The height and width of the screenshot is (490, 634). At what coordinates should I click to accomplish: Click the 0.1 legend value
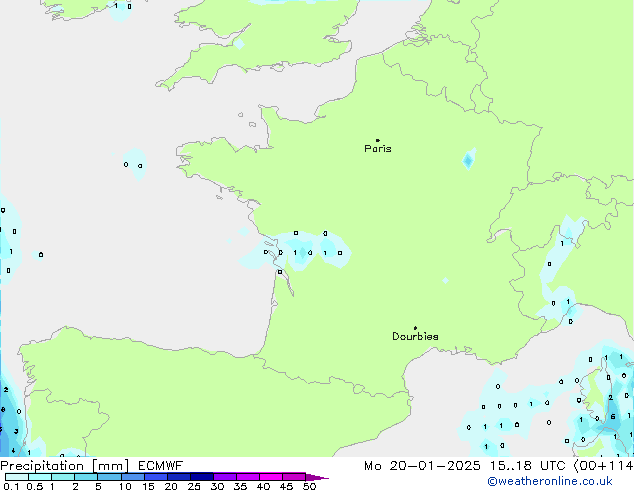coord(11,486)
